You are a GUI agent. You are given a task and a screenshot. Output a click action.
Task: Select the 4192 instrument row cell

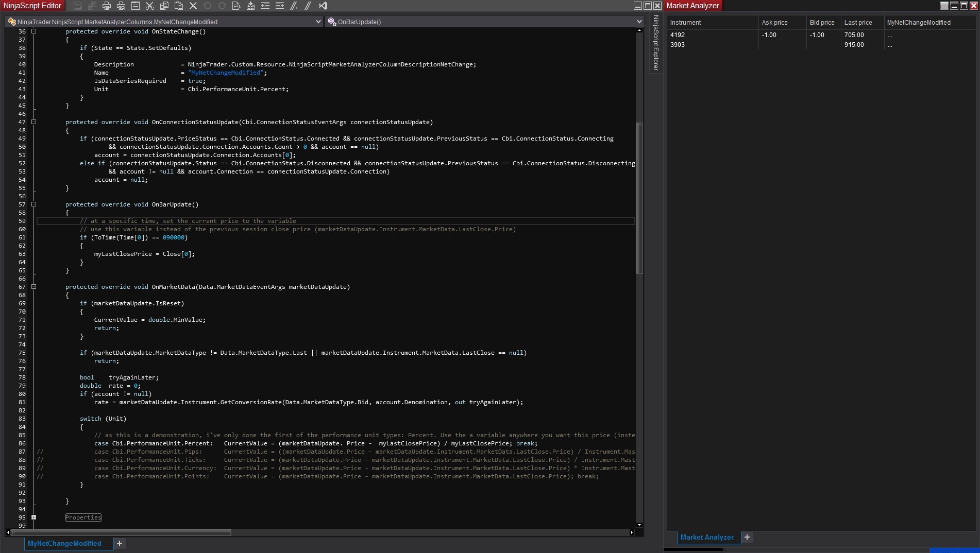click(712, 35)
